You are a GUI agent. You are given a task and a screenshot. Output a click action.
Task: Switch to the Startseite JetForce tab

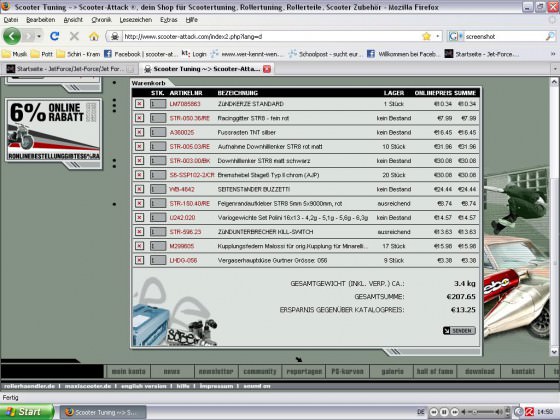point(70,69)
